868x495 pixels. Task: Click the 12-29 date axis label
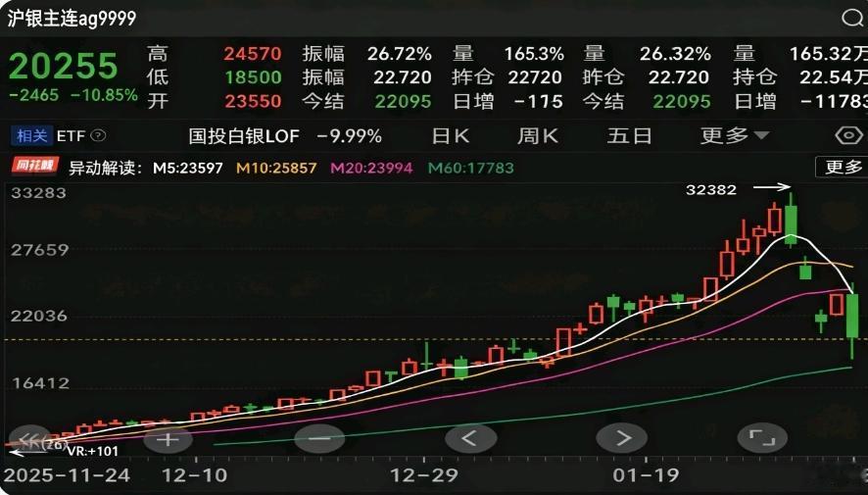click(x=424, y=475)
